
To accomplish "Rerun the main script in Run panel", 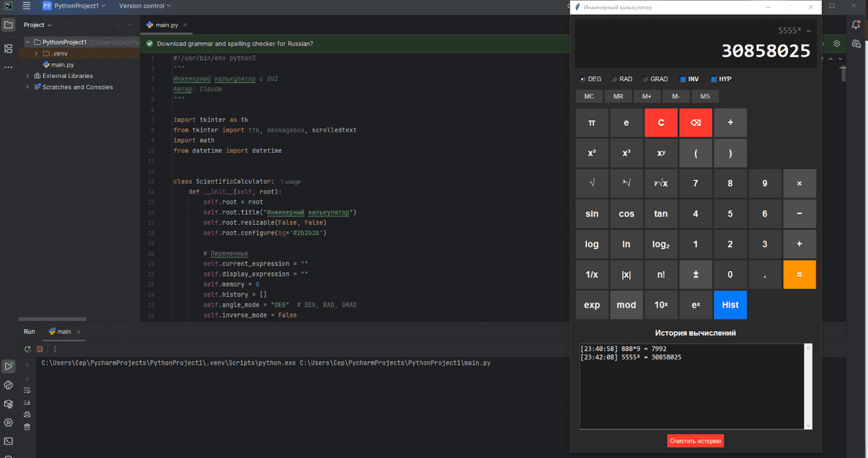I will click(x=28, y=349).
